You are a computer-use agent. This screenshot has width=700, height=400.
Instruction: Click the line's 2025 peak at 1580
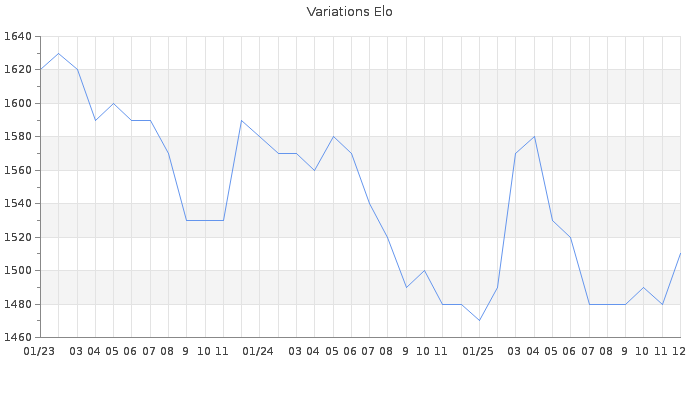534,137
